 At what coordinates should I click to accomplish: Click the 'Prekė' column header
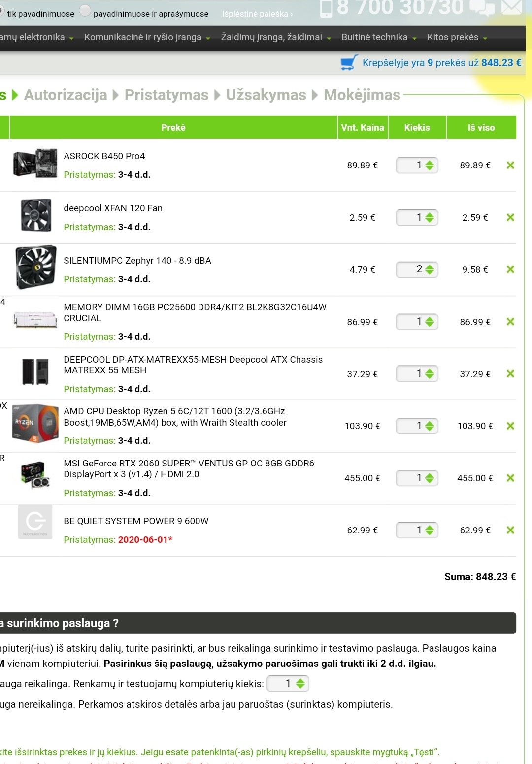(x=173, y=128)
